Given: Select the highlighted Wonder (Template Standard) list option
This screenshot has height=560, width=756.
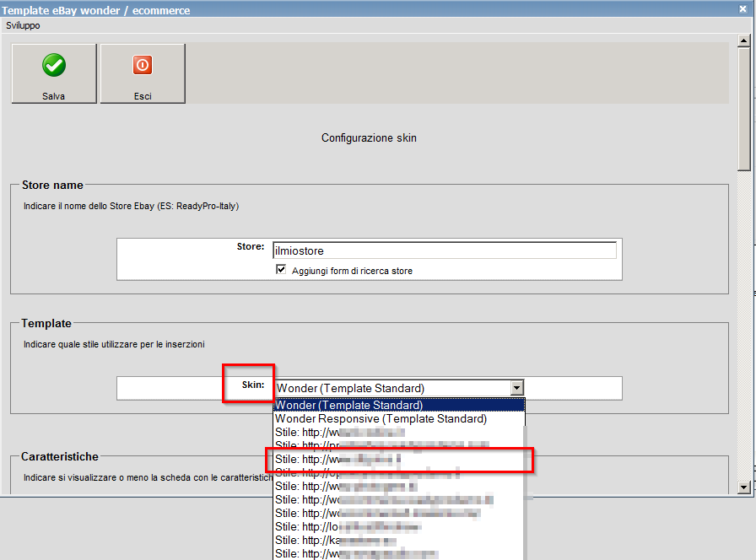Looking at the screenshot, I should [399, 406].
